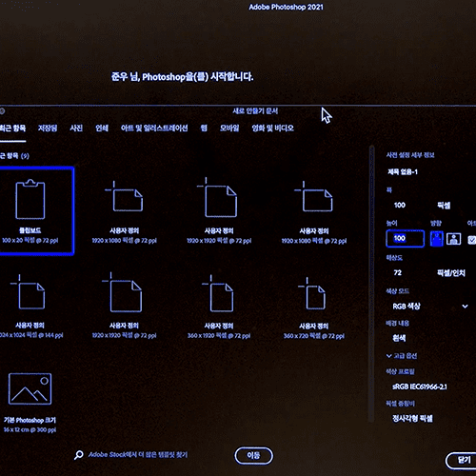
Task: Click the 닫기 button
Action: [463, 460]
